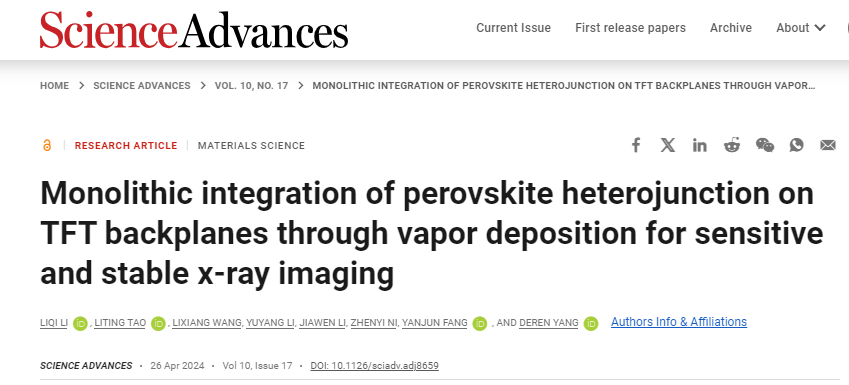Go to First release papers
This screenshot has width=849, height=385.
coord(630,28)
